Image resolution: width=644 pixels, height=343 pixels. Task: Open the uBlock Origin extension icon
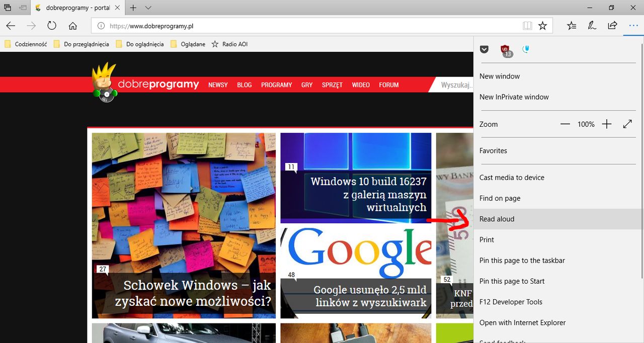pos(506,50)
